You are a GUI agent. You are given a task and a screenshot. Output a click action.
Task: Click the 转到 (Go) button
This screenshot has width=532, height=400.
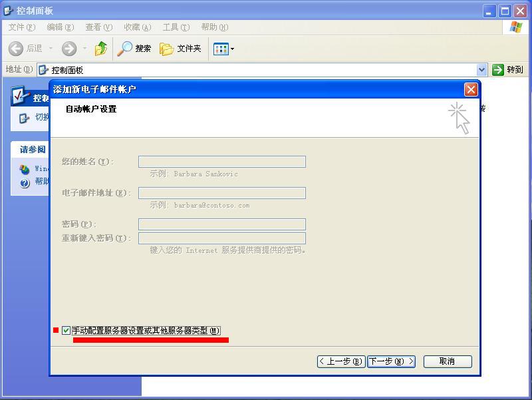[x=508, y=70]
